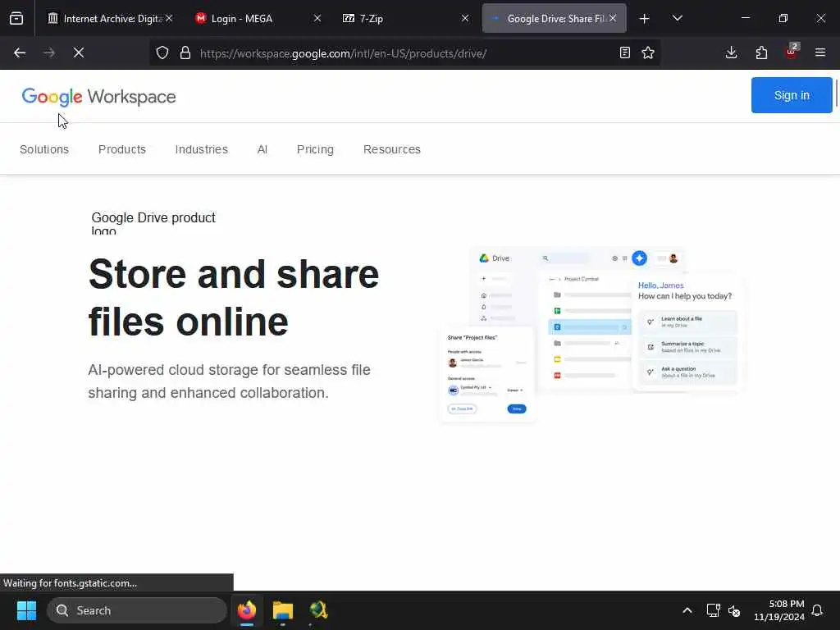Close the Internet Archive tab
840x630 pixels.
point(169,18)
